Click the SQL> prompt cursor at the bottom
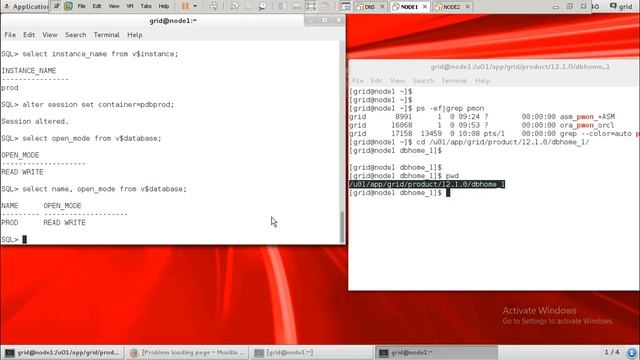This screenshot has height=360, width=640. [x=24, y=240]
